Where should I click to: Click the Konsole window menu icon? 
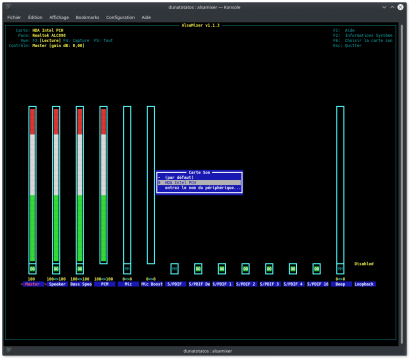click(x=8, y=7)
